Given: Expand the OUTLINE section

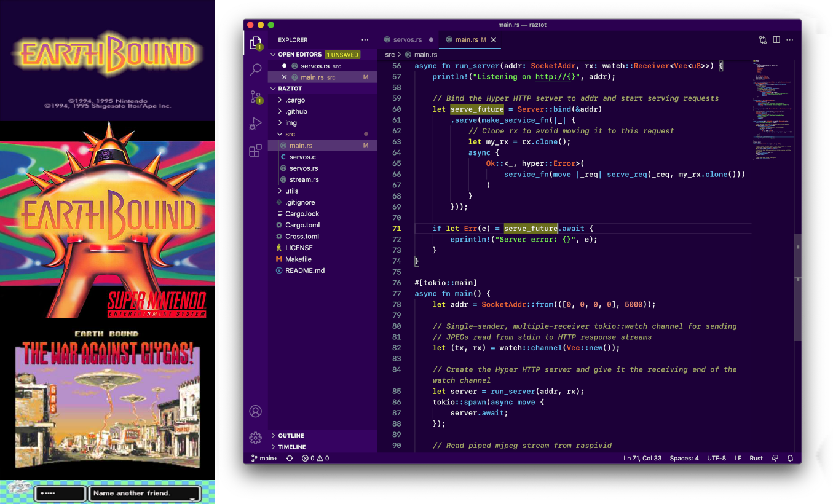Looking at the screenshot, I should 291,435.
